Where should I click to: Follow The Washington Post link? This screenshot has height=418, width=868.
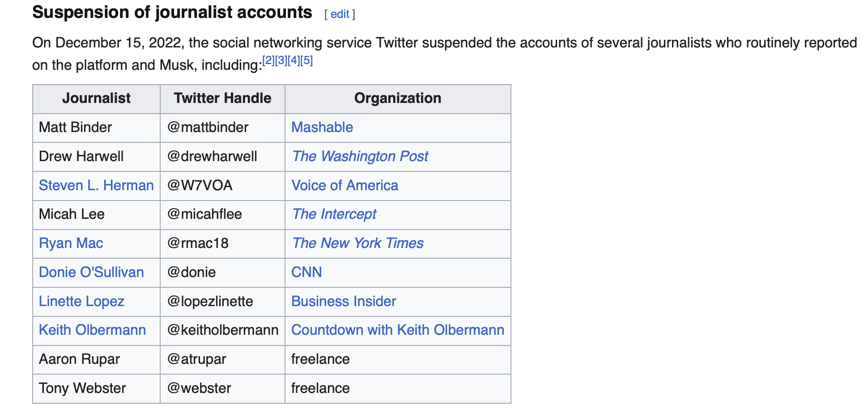click(x=360, y=156)
